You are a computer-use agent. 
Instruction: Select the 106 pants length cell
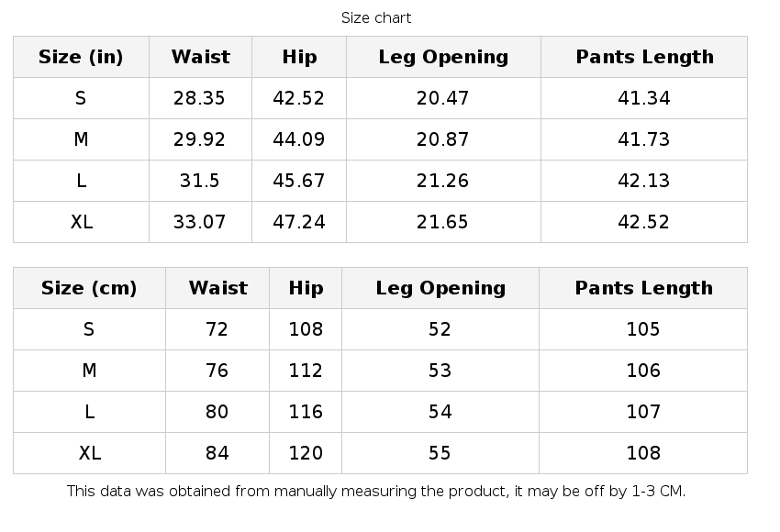pyautogui.click(x=643, y=371)
